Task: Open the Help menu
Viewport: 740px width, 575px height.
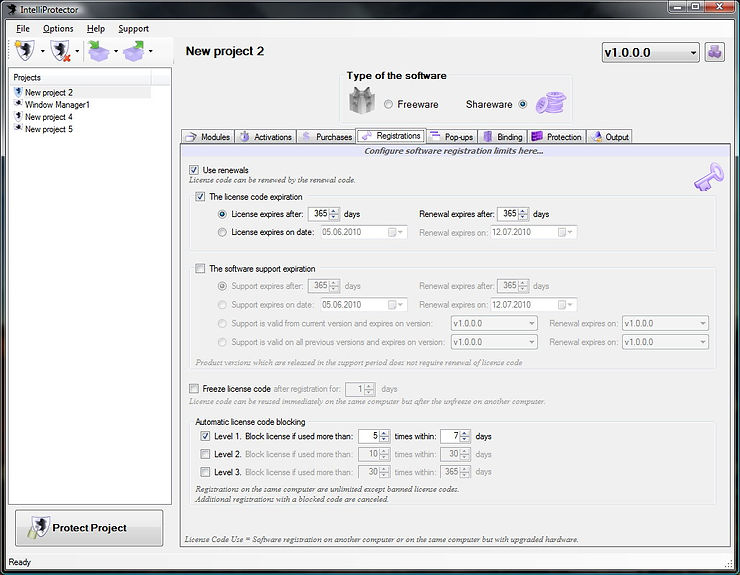Action: (x=96, y=29)
